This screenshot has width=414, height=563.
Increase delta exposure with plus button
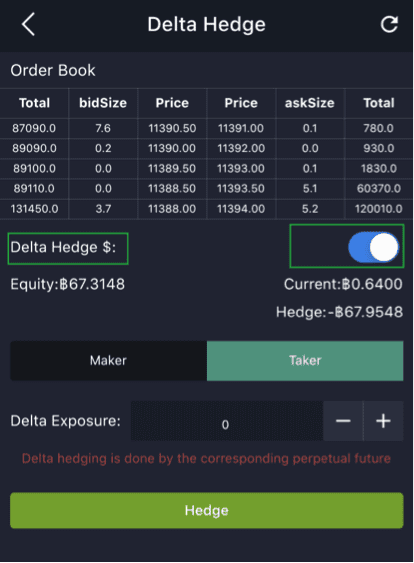click(383, 421)
